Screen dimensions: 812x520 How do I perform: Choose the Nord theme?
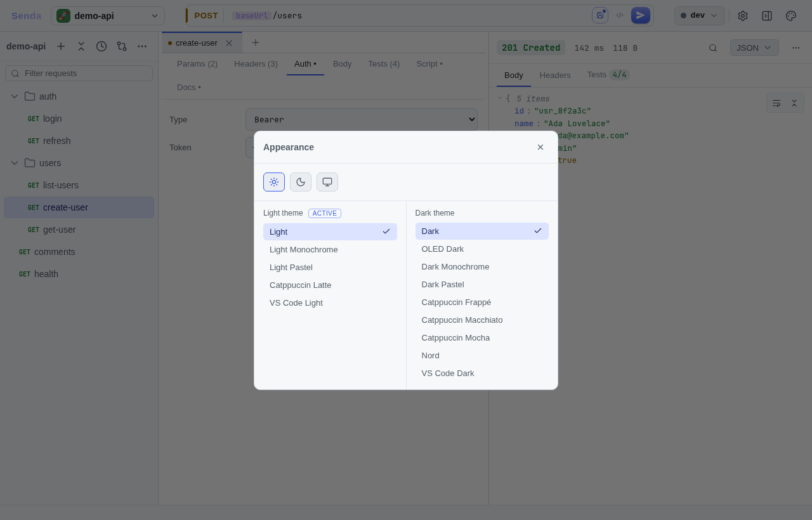pos(482,356)
